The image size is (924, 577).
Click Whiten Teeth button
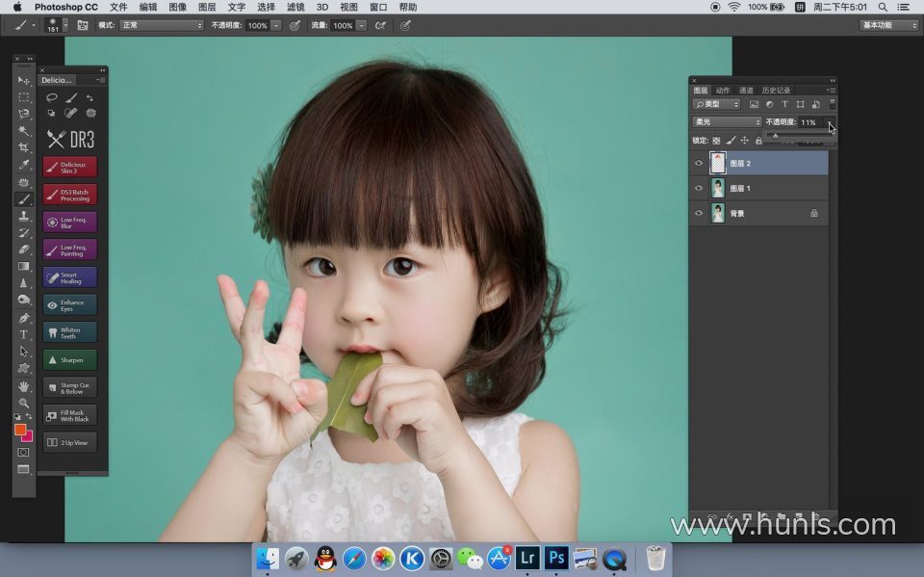tap(70, 332)
